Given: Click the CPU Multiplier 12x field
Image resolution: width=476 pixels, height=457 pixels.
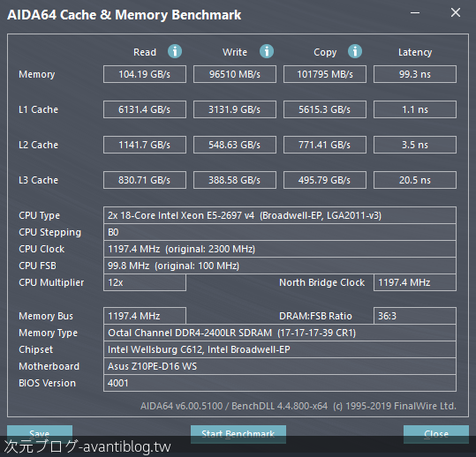Looking at the screenshot, I should [145, 282].
